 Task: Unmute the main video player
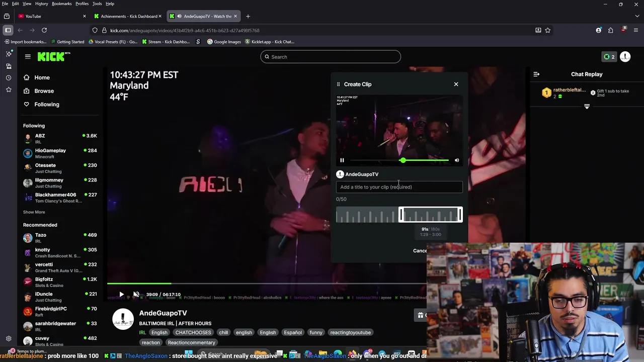[x=136, y=295]
